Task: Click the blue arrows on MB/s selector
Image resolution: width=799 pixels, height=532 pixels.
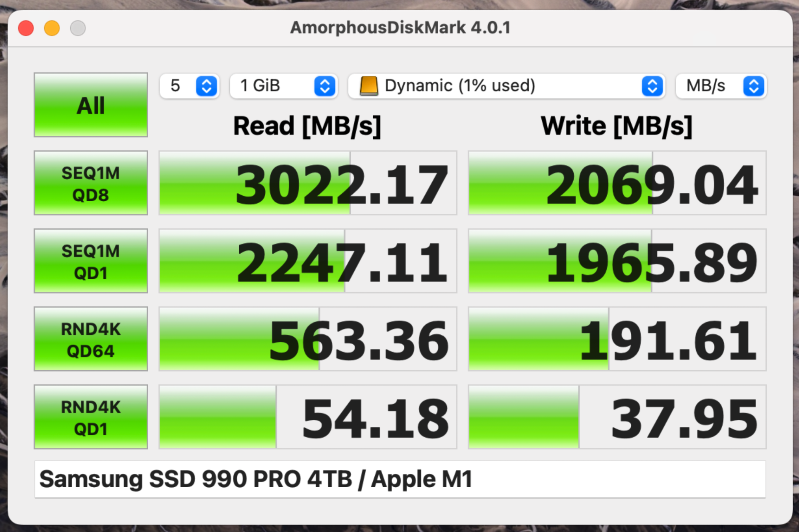Action: tap(753, 86)
